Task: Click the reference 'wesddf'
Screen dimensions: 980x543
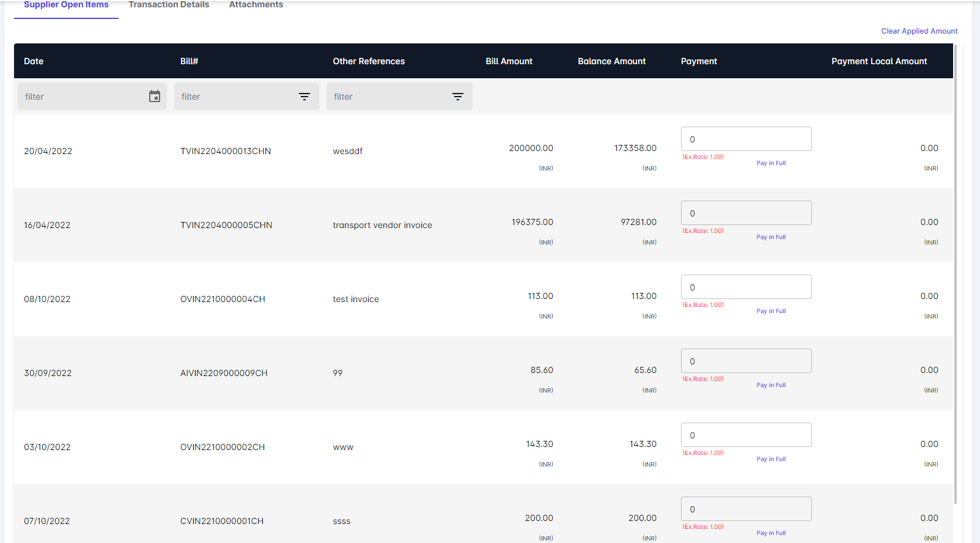Action: (x=347, y=151)
